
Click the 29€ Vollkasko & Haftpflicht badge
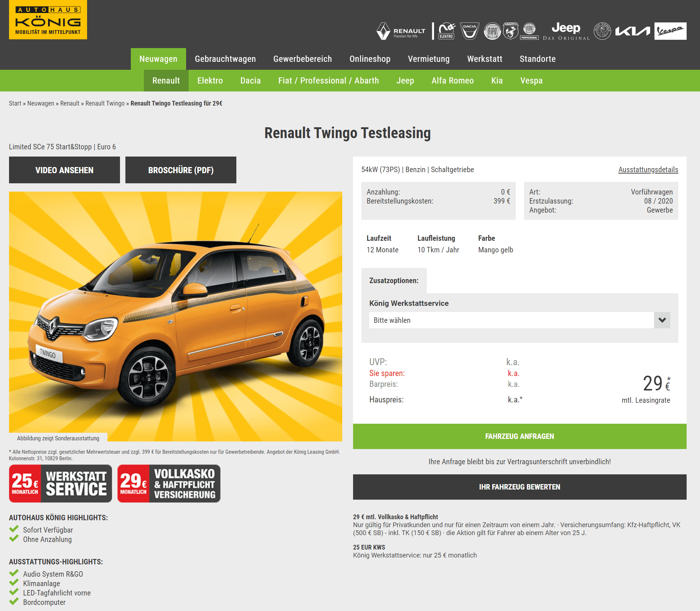pos(169,483)
